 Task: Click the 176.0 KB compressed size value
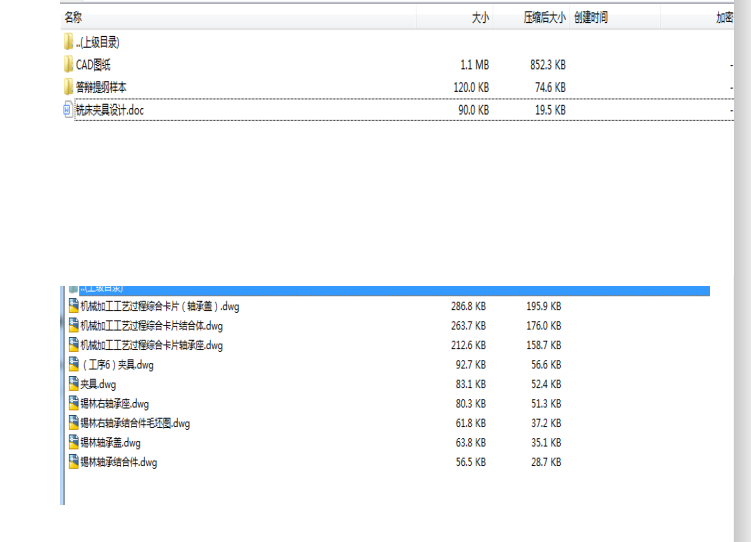point(544,326)
